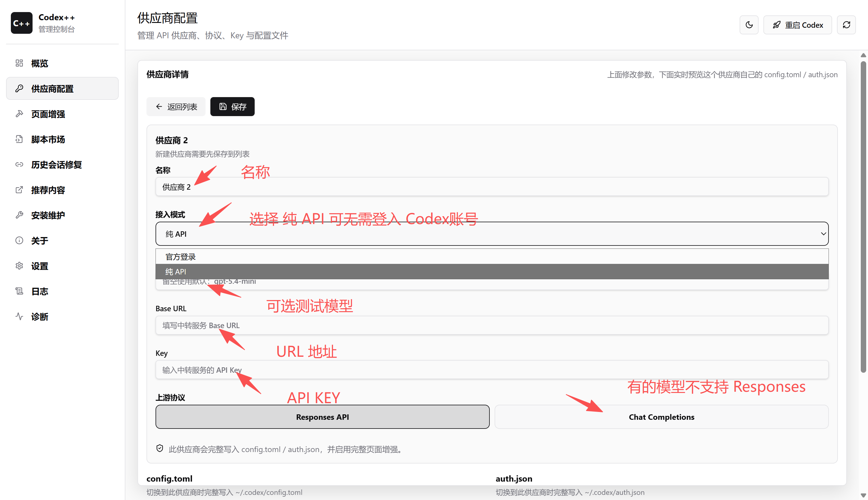Go to 脚本市场 in the sidebar
The height and width of the screenshot is (500, 868).
(x=62, y=139)
